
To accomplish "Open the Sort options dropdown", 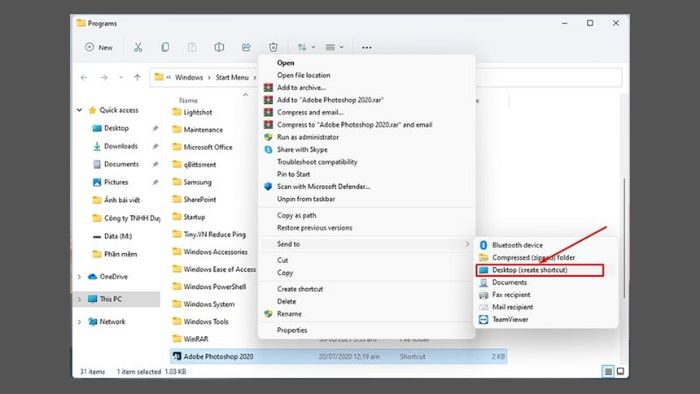I will click(x=306, y=47).
